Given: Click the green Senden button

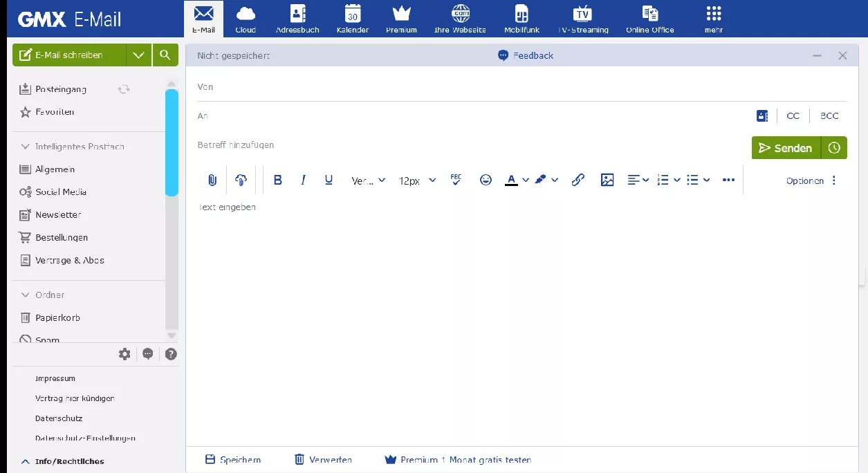Looking at the screenshot, I should (x=786, y=148).
